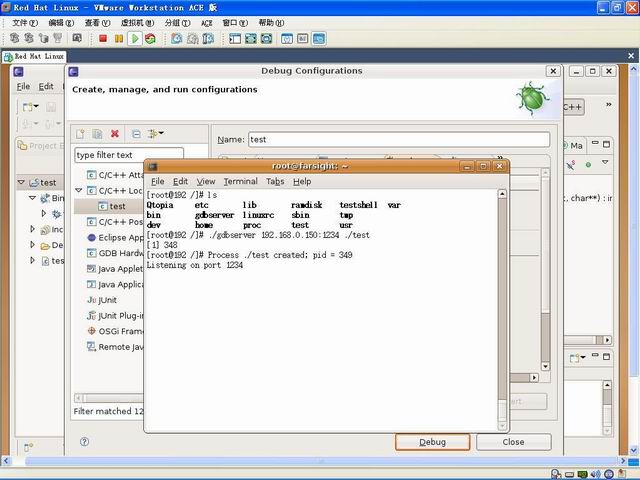Screen dimensions: 640x480
Task: Click the Debug button
Action: [x=433, y=442]
